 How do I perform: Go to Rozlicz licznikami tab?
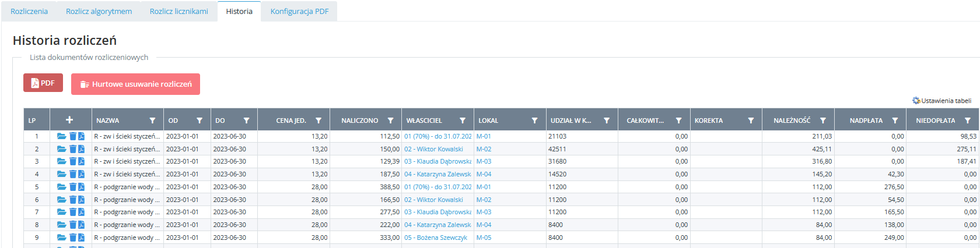pos(178,11)
